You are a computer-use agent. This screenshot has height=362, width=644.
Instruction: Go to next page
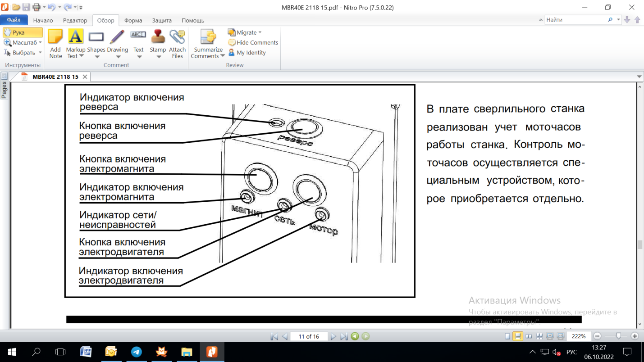coord(333,336)
